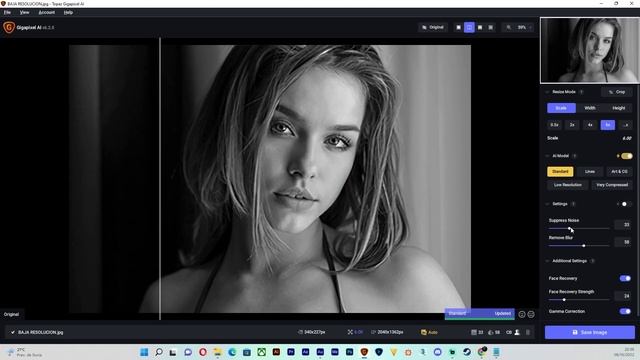Click the neutral face feedback icon
Screen dimensions: 640x360
pos(531,314)
